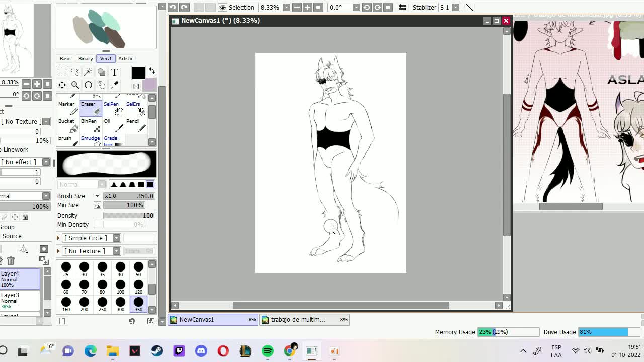This screenshot has height=362, width=644.
Task: Toggle preserve opacity pen icon
Action: 5,217
